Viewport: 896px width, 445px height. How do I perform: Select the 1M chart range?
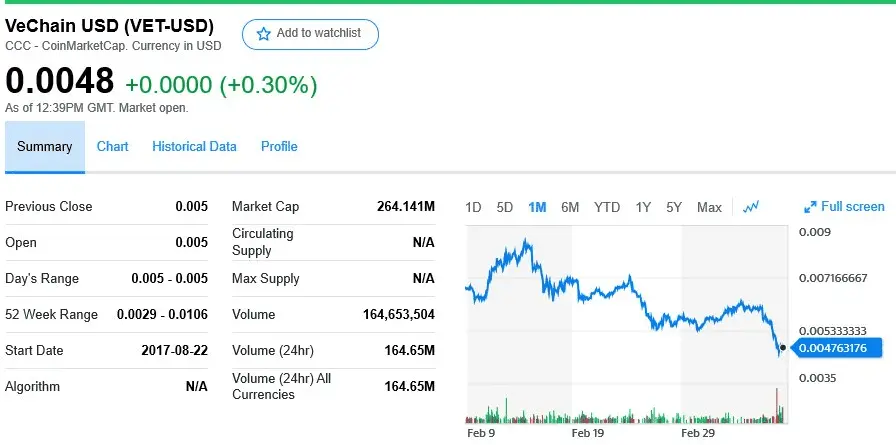[x=537, y=207]
